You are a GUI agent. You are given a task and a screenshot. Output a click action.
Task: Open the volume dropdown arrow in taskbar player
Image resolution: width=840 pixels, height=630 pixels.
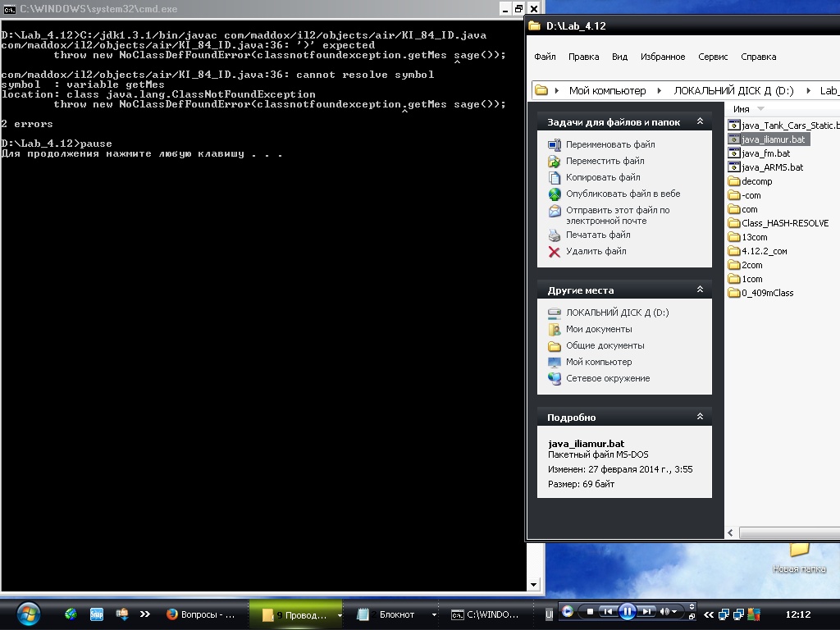674,611
